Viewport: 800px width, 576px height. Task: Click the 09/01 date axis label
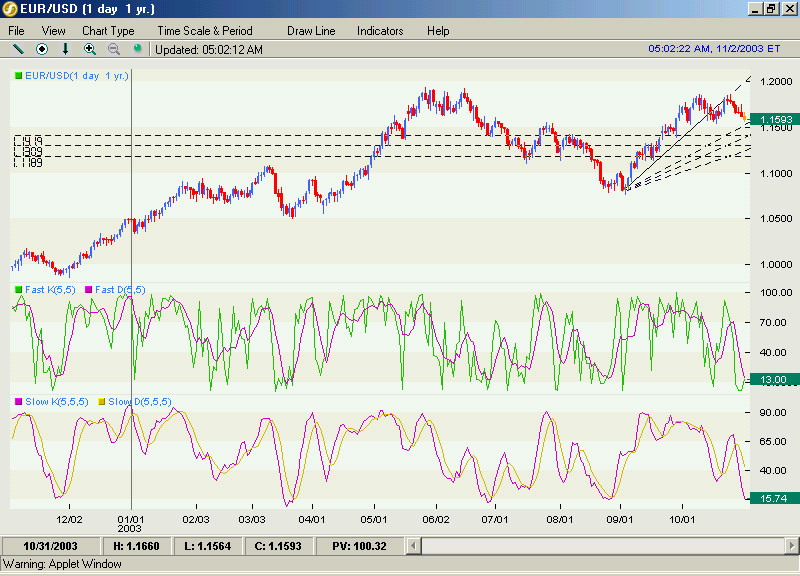coord(619,519)
